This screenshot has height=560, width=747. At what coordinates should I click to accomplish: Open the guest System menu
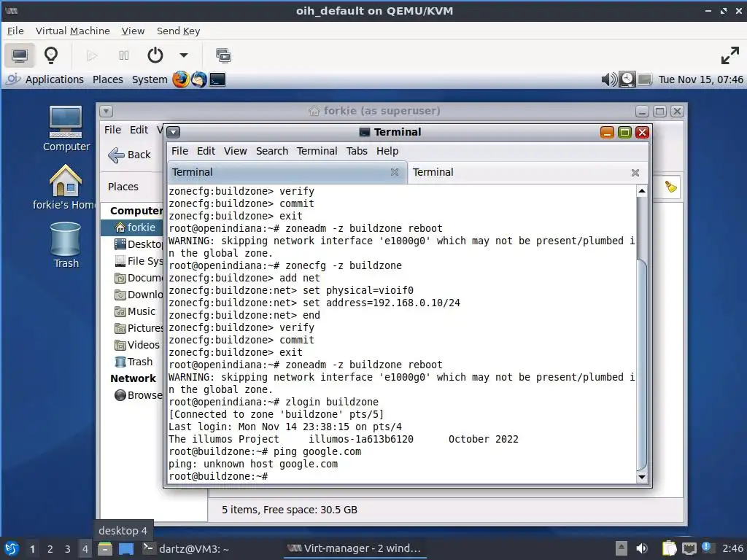[x=150, y=79]
